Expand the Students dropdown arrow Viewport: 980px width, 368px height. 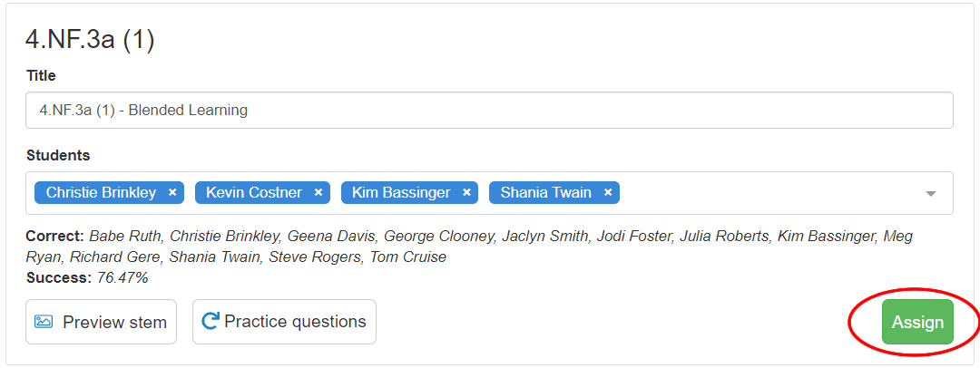tap(930, 194)
